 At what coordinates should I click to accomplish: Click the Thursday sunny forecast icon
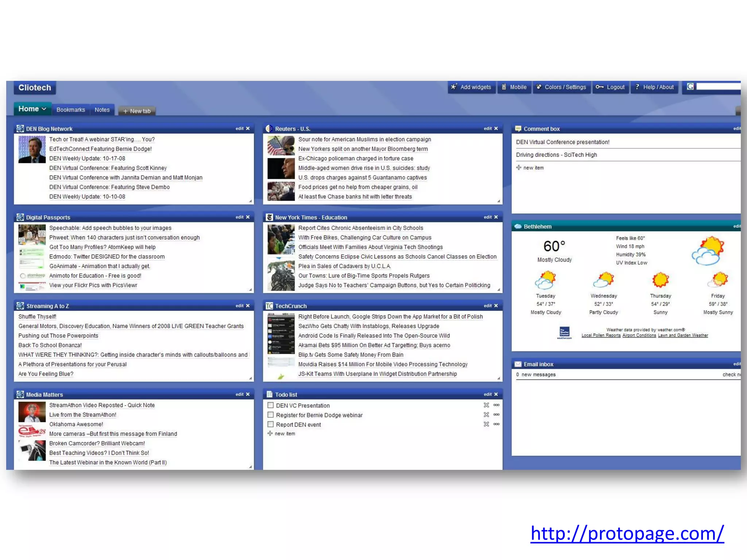pyautogui.click(x=660, y=280)
